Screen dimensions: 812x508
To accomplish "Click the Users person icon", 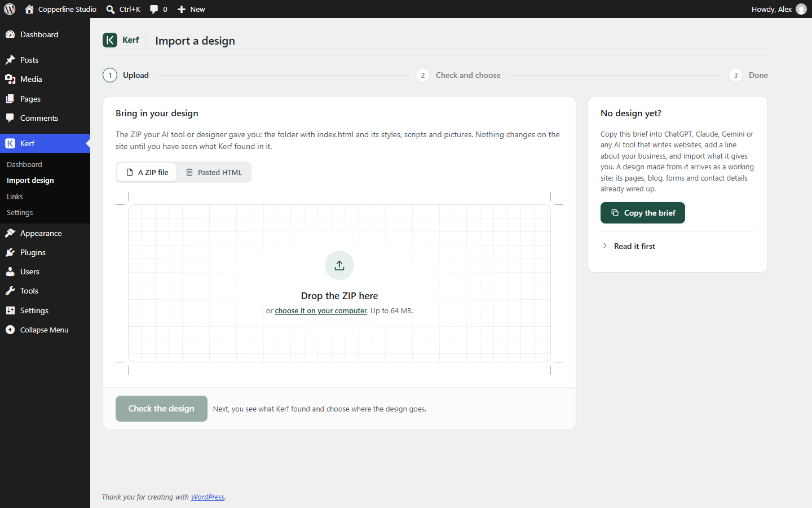I will (10, 271).
